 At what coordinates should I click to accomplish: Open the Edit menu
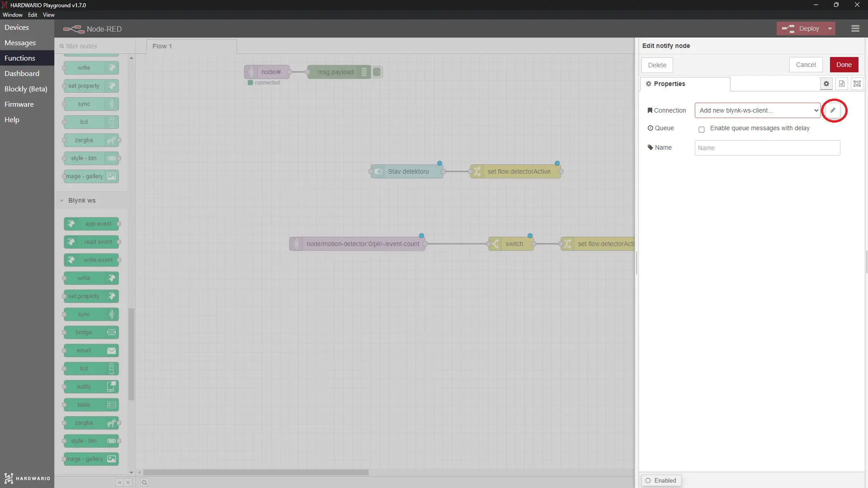33,15
